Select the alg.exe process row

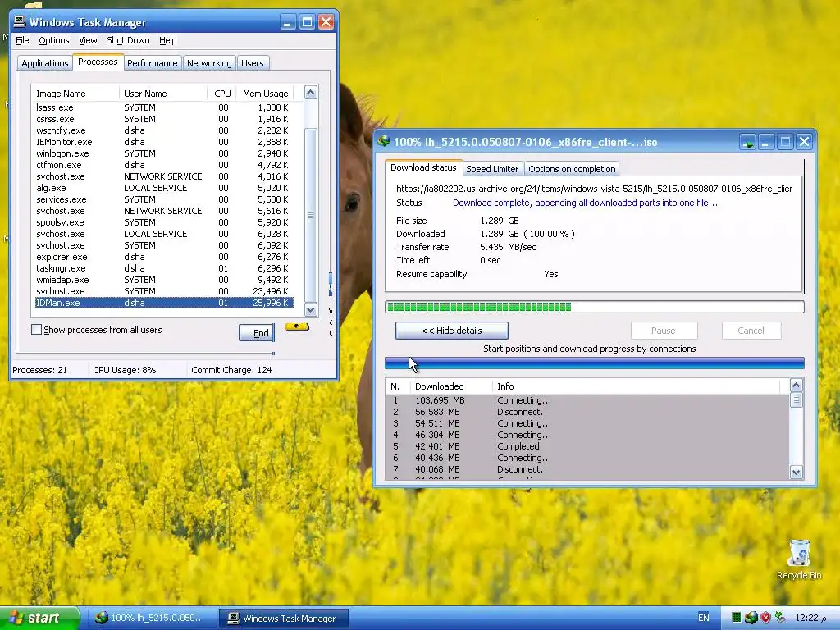pos(164,188)
